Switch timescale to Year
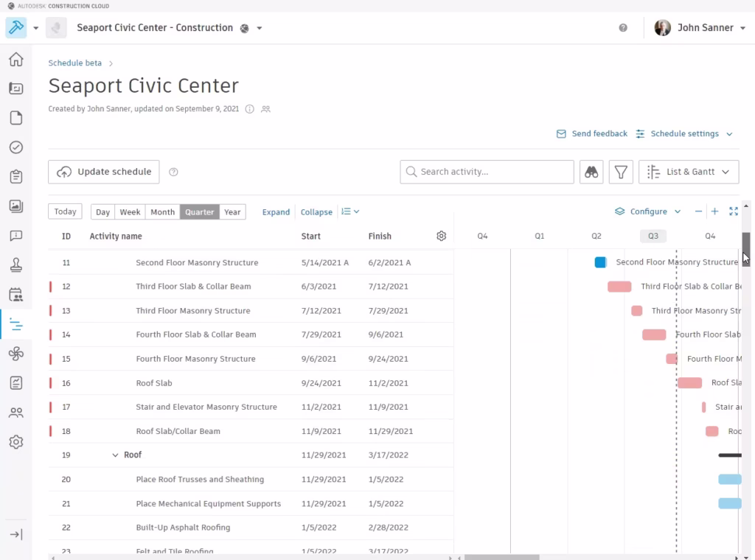 pyautogui.click(x=232, y=212)
